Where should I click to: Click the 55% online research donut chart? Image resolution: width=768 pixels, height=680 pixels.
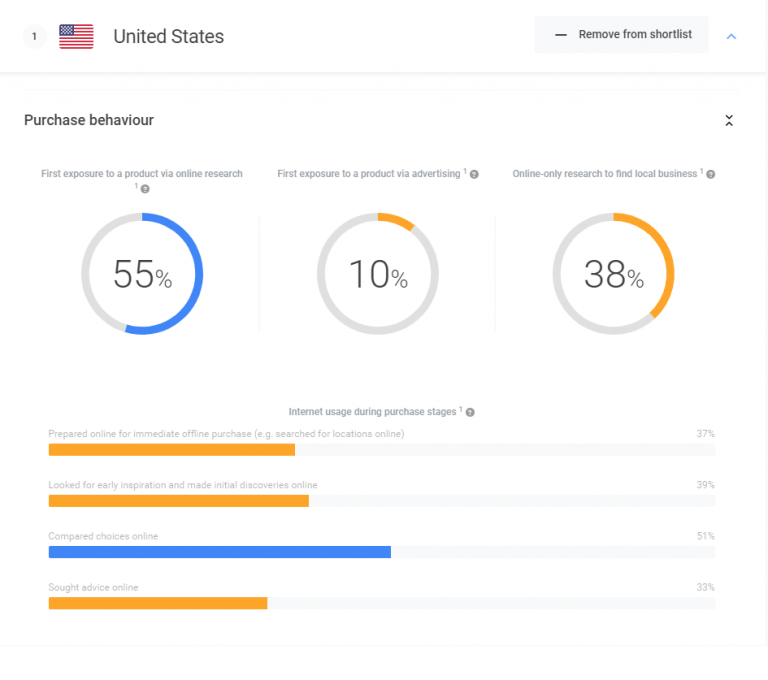pyautogui.click(x=142, y=273)
